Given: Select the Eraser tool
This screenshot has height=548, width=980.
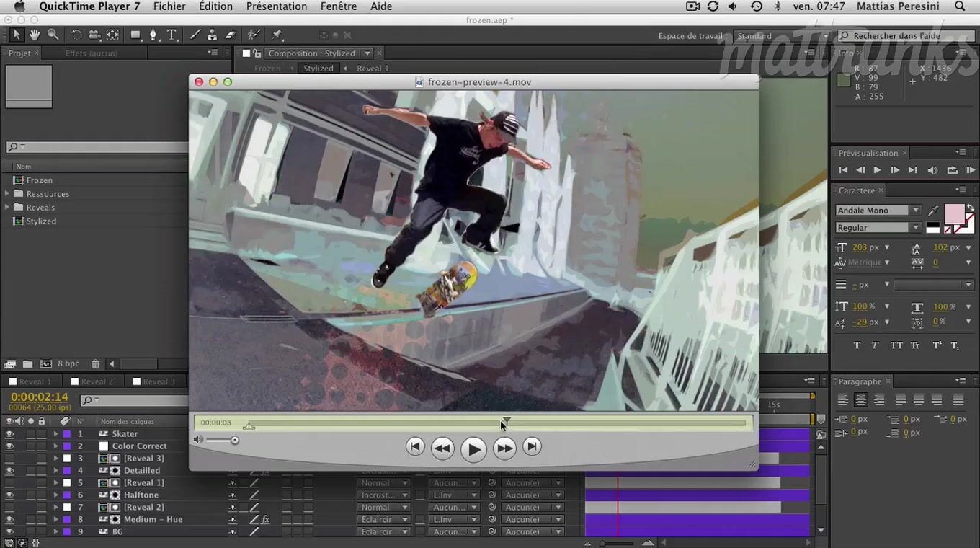Looking at the screenshot, I should click(x=231, y=35).
